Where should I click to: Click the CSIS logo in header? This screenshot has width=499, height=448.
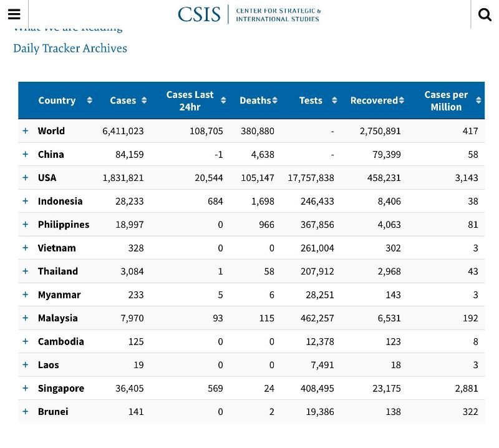[x=249, y=14]
